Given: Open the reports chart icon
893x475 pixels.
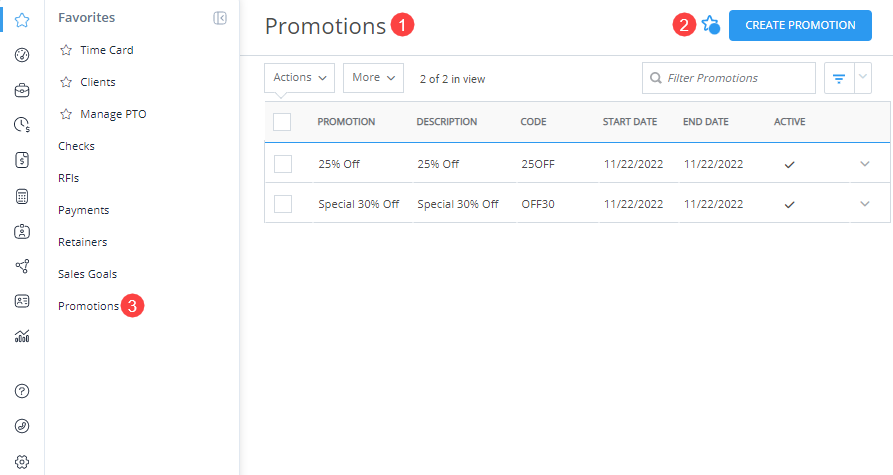Looking at the screenshot, I should tap(22, 336).
